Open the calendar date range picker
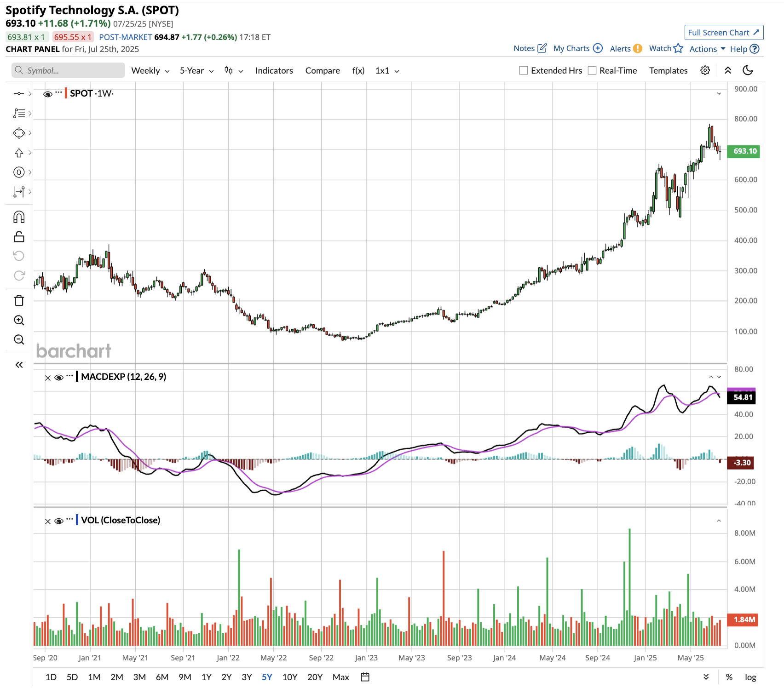This screenshot has height=688, width=784. pos(365,677)
